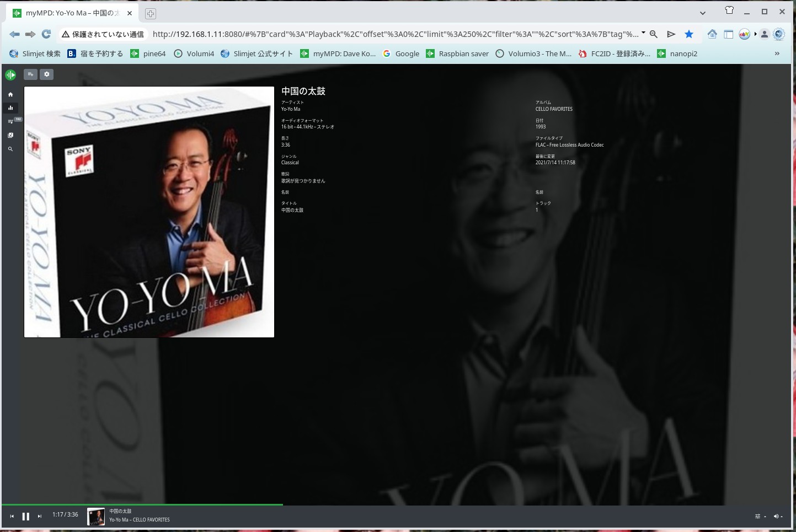
Task: Skip to the next track
Action: 39,516
